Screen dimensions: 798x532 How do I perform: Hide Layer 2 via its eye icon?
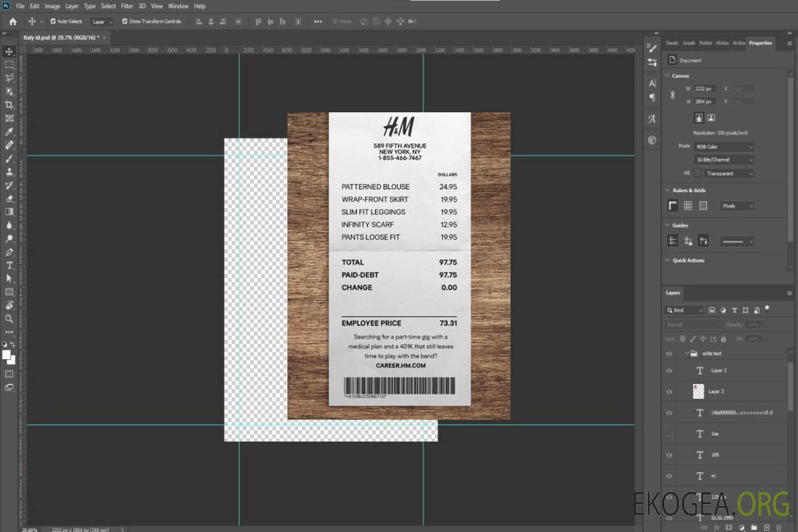click(x=669, y=371)
